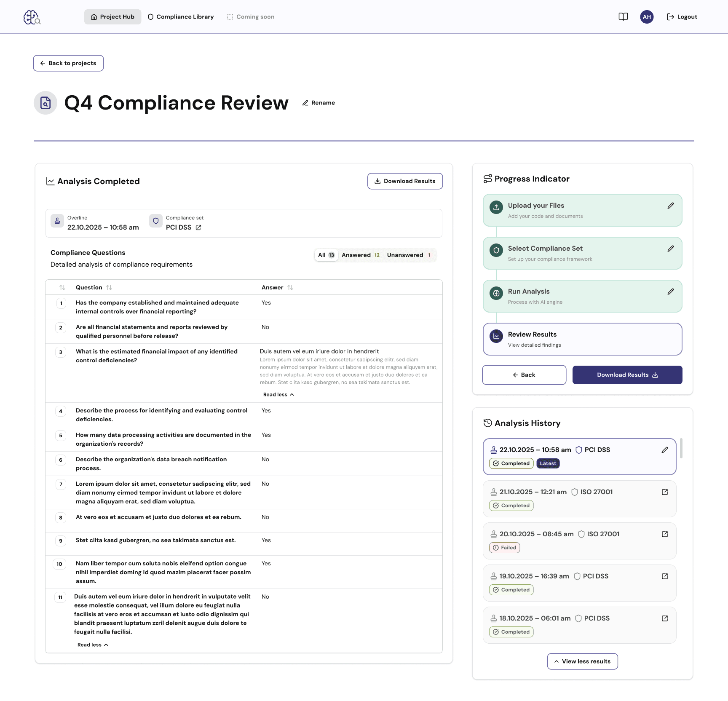This screenshot has height=701, width=728.
Task: Edit the Select Compliance Set step using pencil icon
Action: click(671, 249)
